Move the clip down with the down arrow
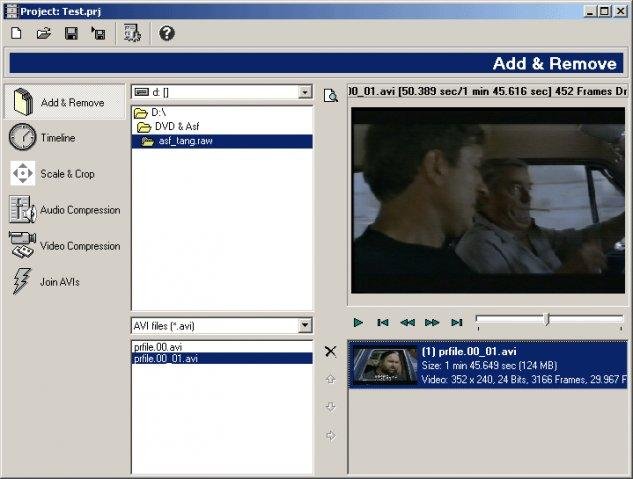The image size is (633, 479). pos(330,407)
